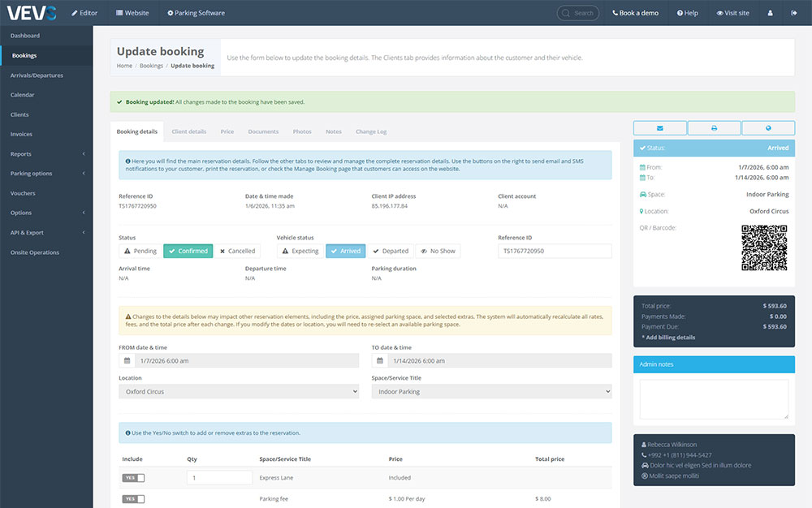Click the email notification envelope button
Viewport: 812px width, 508px height.
click(x=659, y=128)
